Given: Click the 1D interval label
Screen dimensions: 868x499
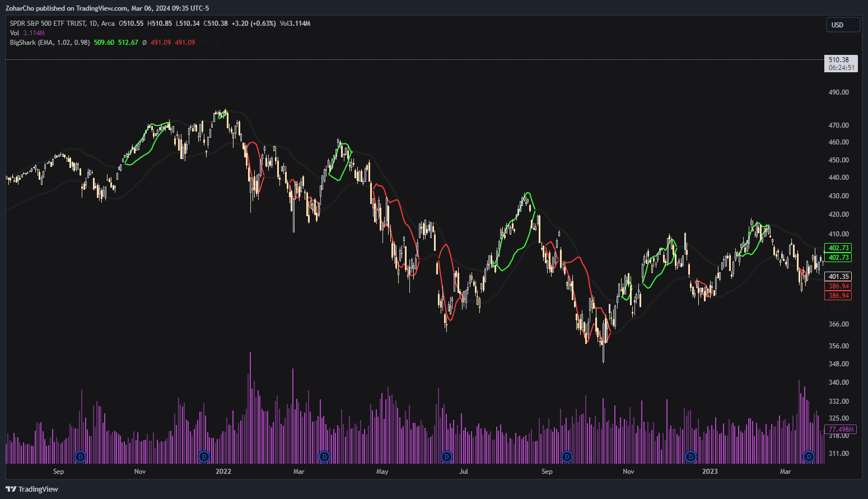Looking at the screenshot, I should click(94, 24).
